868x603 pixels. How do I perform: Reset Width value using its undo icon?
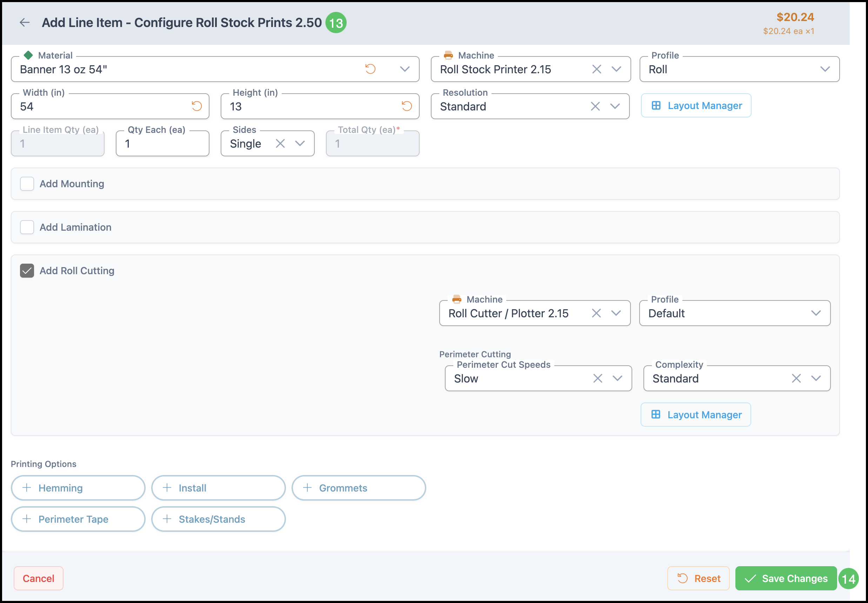(x=196, y=106)
